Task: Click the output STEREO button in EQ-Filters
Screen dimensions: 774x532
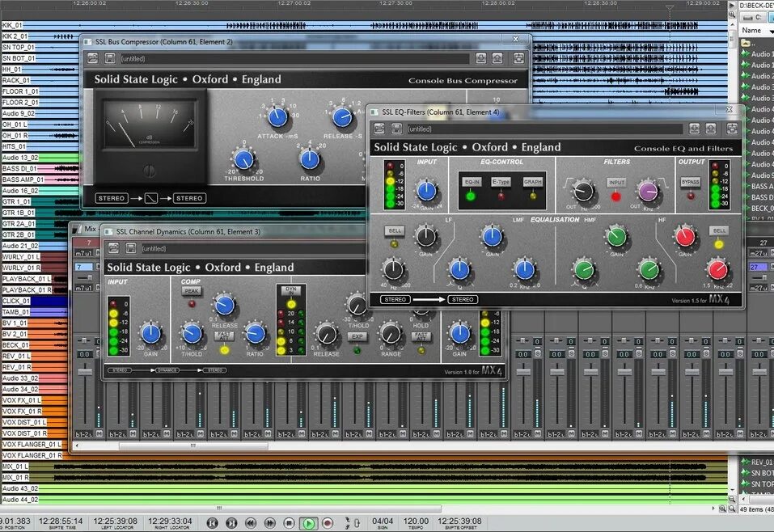Action: [x=463, y=300]
